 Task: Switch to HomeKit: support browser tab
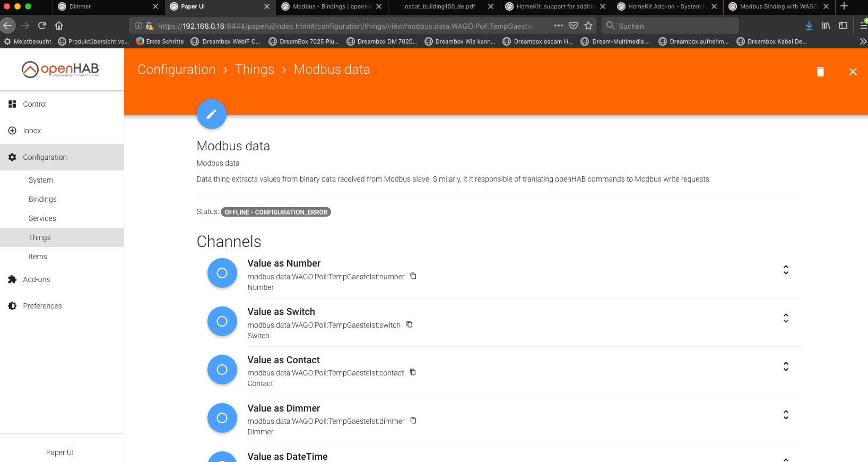click(x=555, y=6)
